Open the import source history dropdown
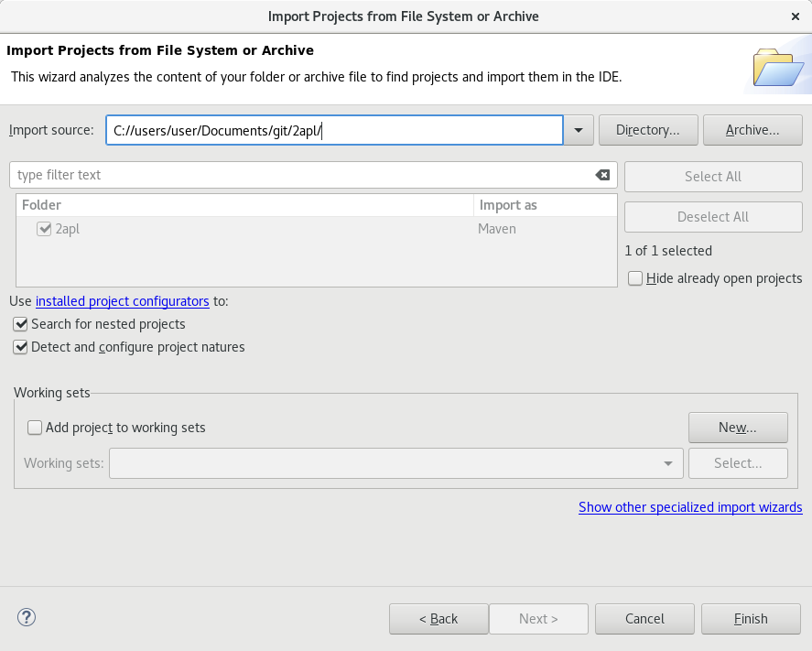The image size is (812, 651). point(578,130)
